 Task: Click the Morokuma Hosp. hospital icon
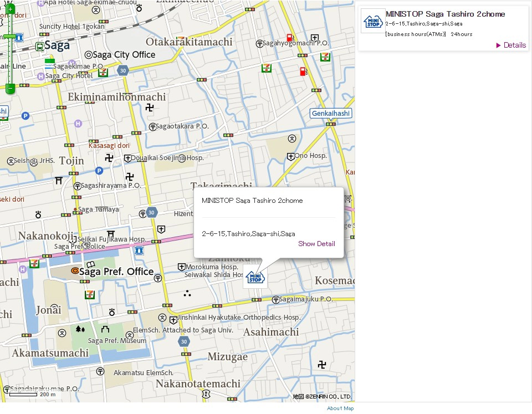[x=182, y=267]
